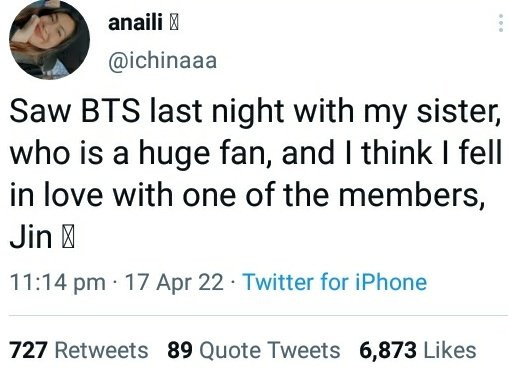Tap the emoji after the word Jin
508x369 pixels.
click(68, 237)
